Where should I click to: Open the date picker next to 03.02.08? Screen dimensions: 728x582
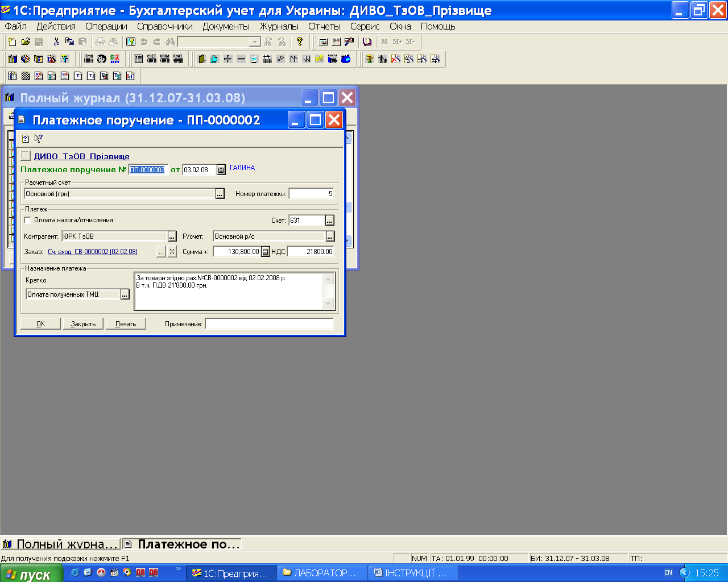coord(221,169)
